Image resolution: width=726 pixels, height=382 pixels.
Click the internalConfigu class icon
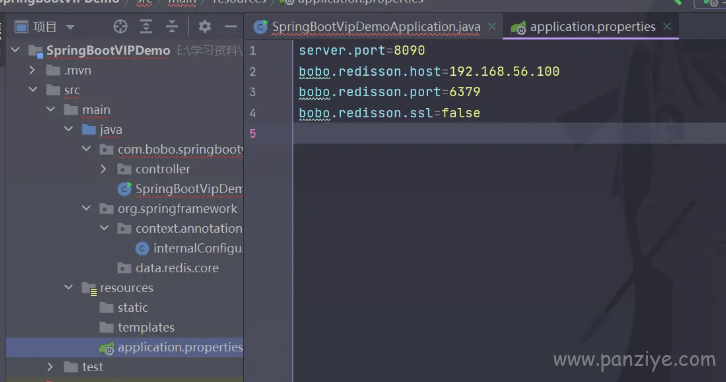[142, 248]
